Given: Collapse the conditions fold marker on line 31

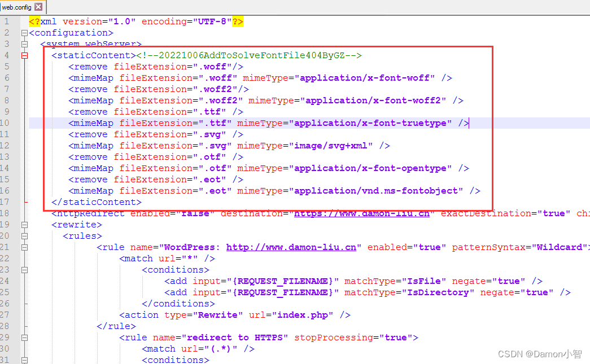Looking at the screenshot, I should [24, 360].
